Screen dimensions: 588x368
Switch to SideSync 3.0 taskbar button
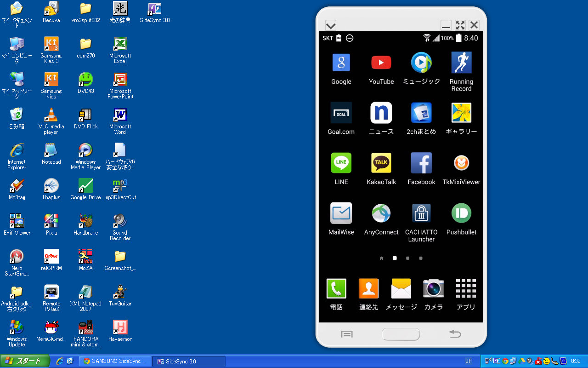(x=189, y=361)
